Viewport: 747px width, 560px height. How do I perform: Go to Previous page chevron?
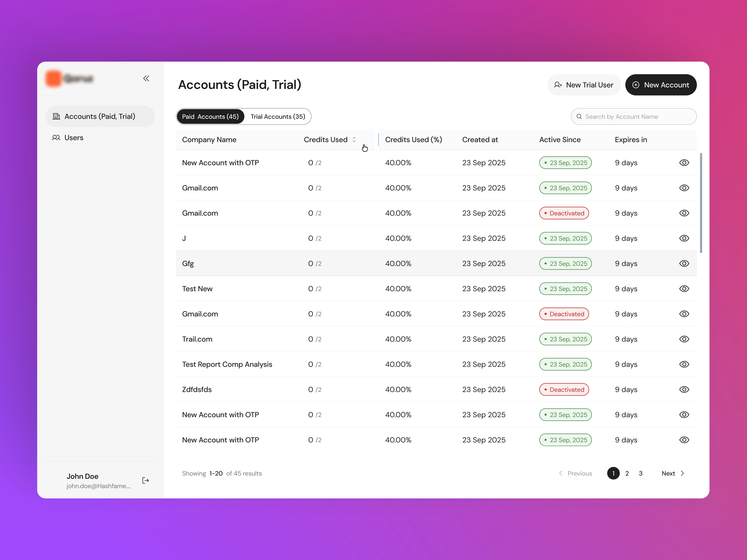561,473
